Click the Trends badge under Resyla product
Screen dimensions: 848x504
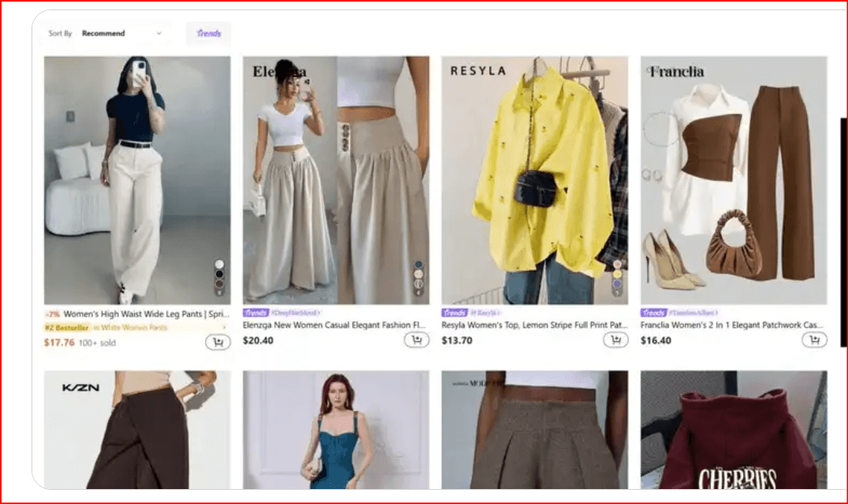click(454, 313)
